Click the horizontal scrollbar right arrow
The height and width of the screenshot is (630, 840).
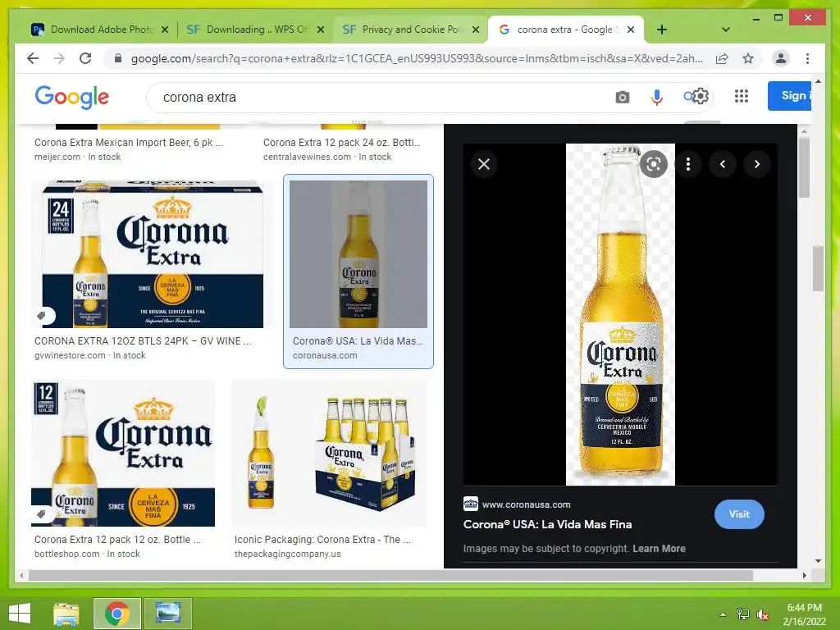pyautogui.click(x=804, y=575)
